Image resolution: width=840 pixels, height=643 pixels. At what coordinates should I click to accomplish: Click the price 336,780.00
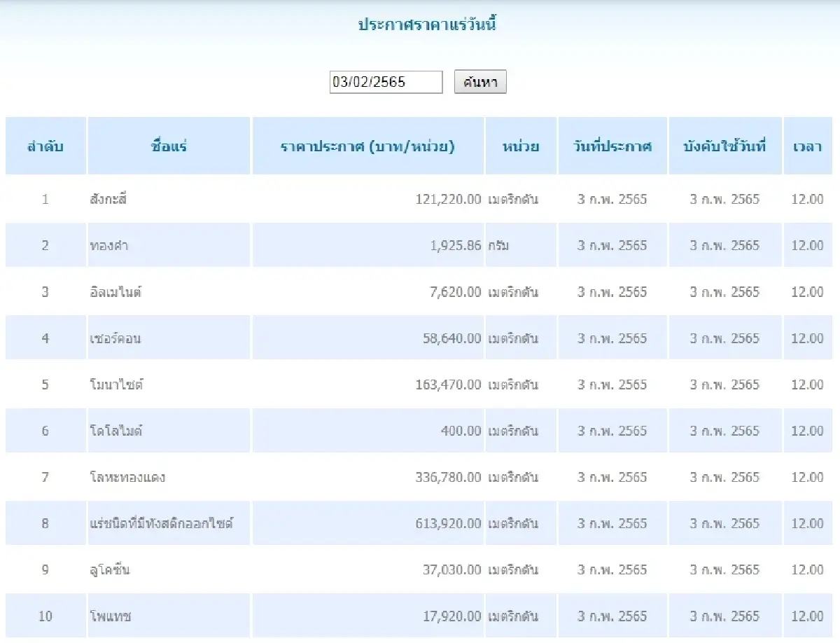click(x=448, y=477)
